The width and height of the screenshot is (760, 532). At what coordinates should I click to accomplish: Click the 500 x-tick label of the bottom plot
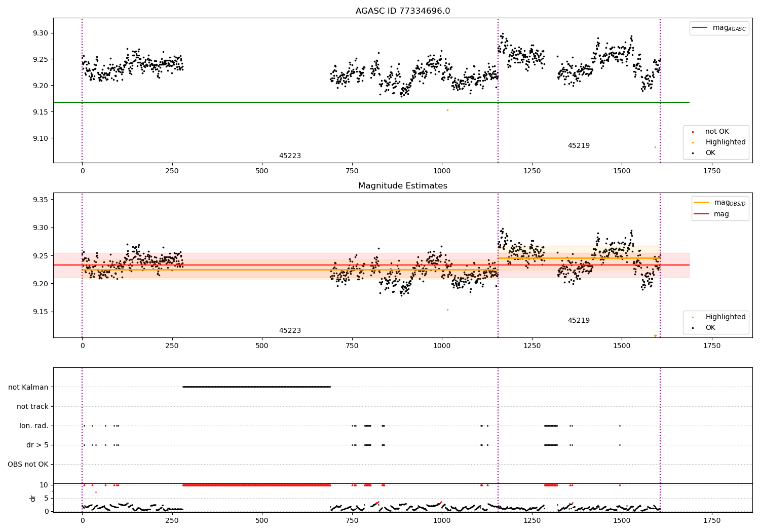pos(262,521)
